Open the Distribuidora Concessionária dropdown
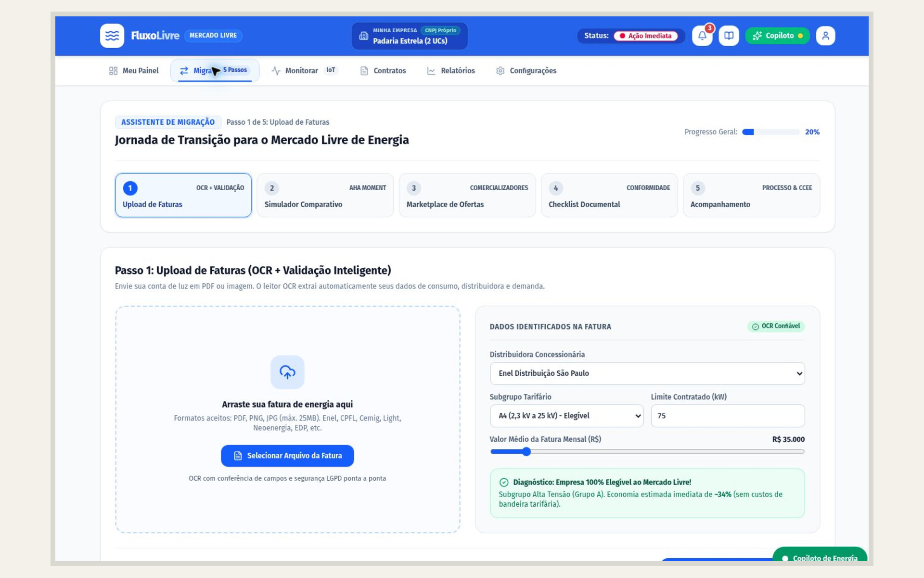The width and height of the screenshot is (924, 578). [x=647, y=373]
